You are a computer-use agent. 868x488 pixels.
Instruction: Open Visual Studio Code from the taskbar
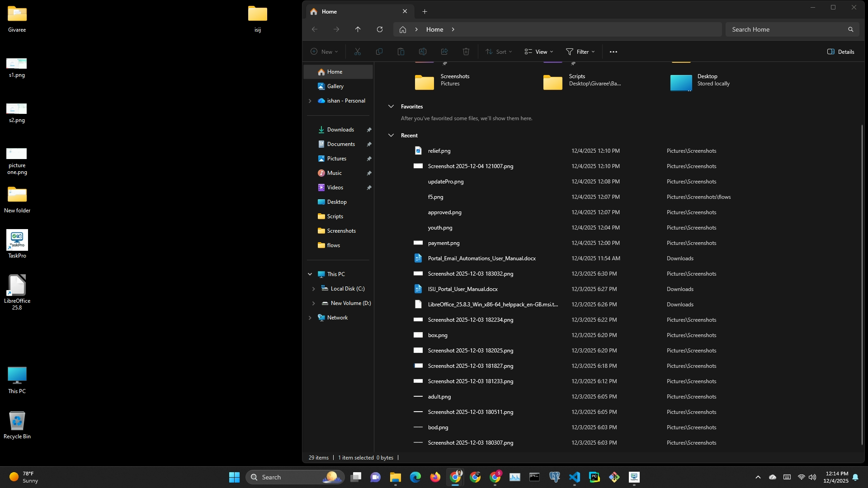574,477
